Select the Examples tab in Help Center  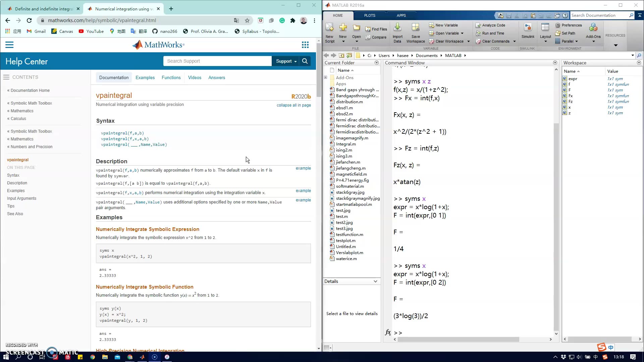[x=145, y=77]
